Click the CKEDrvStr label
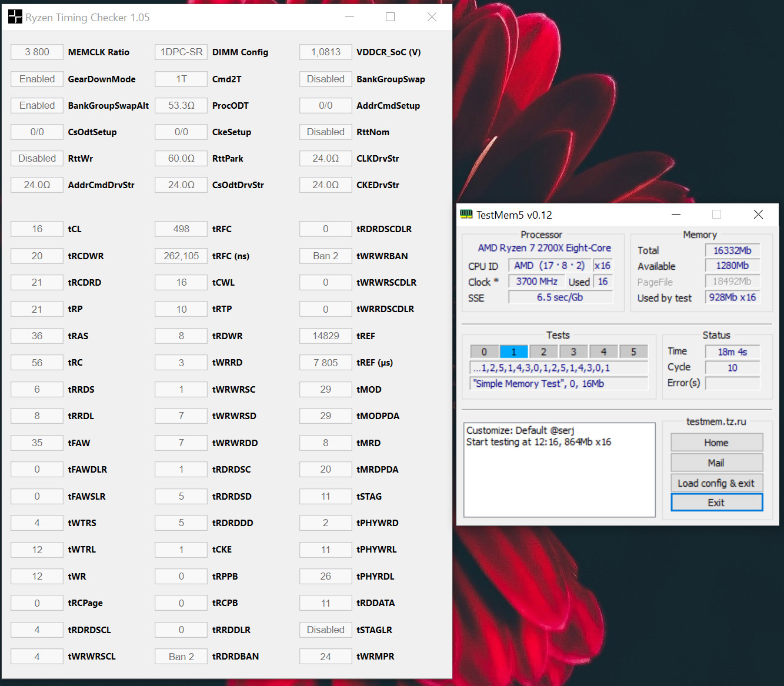The height and width of the screenshot is (686, 784). click(x=378, y=185)
